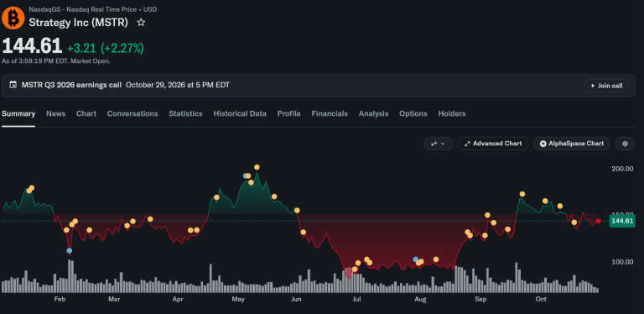Image resolution: width=644 pixels, height=314 pixels.
Task: Open the Historical Data tab
Action: click(240, 114)
